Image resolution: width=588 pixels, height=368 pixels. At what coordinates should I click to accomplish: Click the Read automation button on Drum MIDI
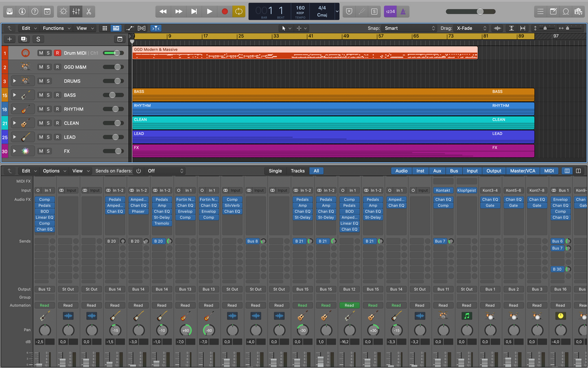click(44, 305)
